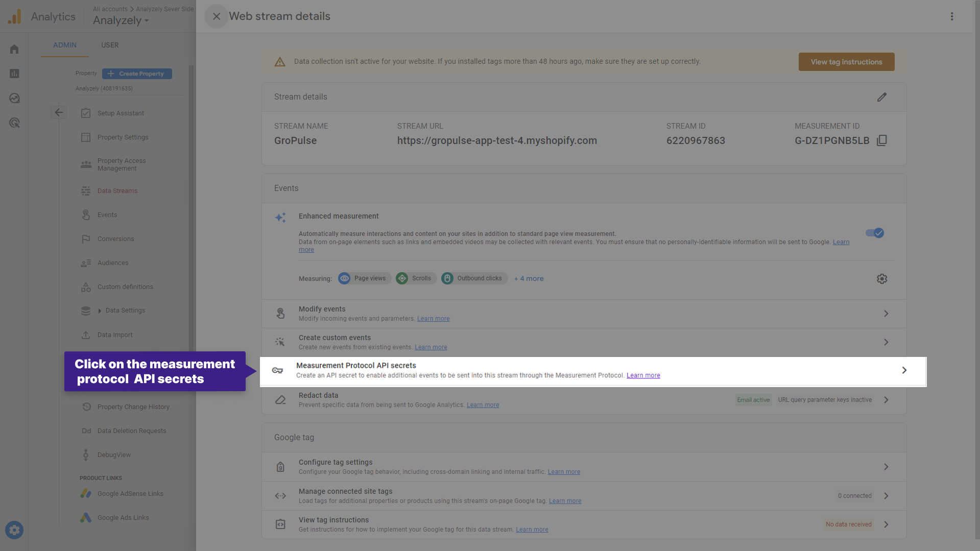This screenshot has width=980, height=551.
Task: Click the back arrow in admin column
Action: pos(59,112)
